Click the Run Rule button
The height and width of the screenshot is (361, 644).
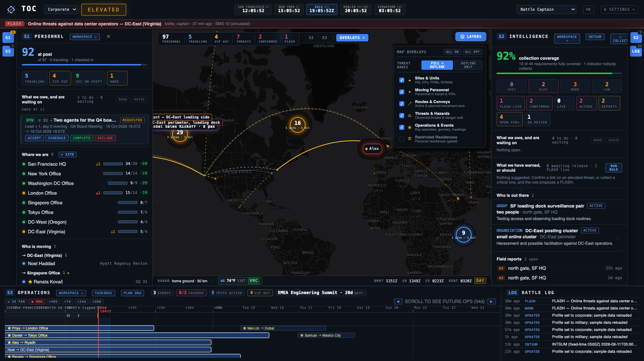pos(614,168)
